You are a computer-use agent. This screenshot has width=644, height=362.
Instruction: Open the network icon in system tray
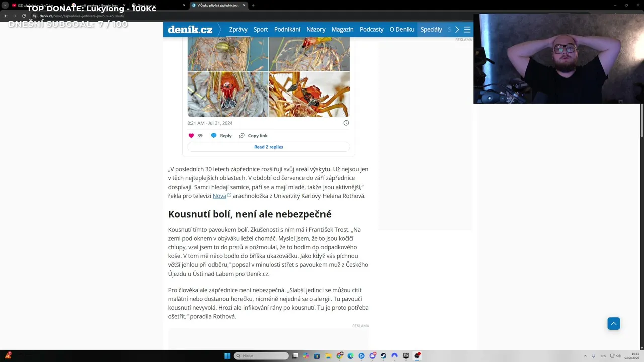[x=612, y=356]
